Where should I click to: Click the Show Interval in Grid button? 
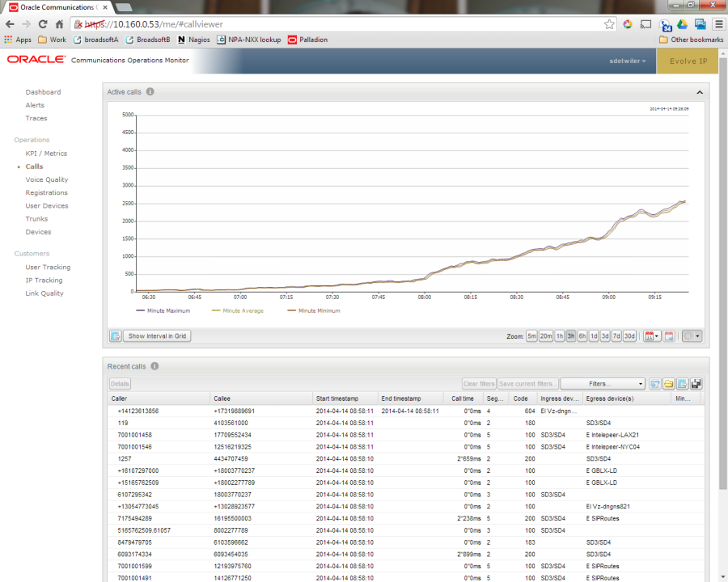[158, 335]
